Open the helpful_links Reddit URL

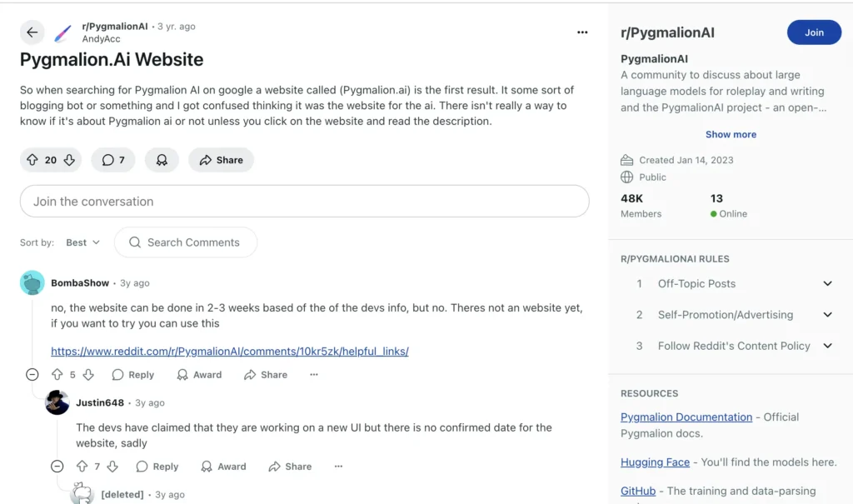229,351
